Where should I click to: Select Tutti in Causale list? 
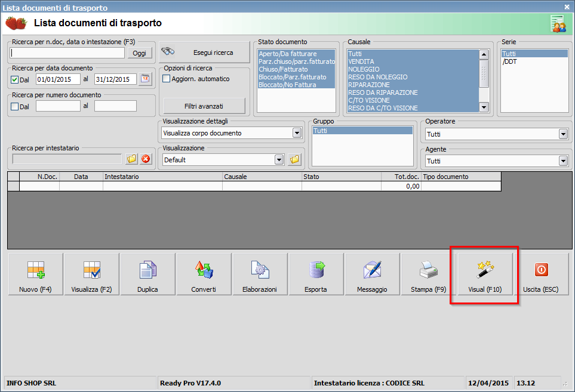tap(413, 54)
